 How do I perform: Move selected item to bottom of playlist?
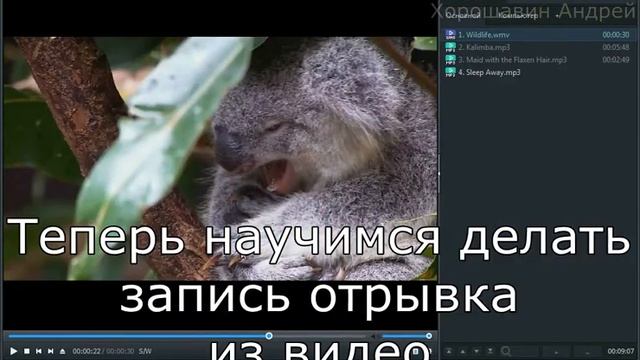click(490, 351)
